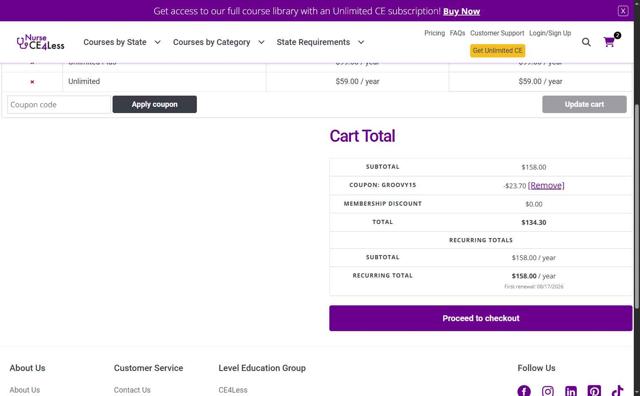
Task: Select the $0.00 membership discount value
Action: tap(533, 204)
